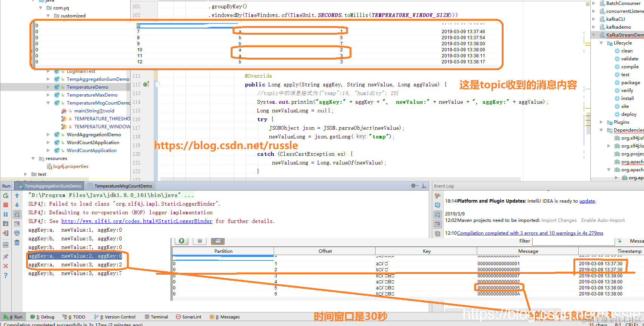Screen dimensions: 644x326
Task: Click the stop button in Kafka tool toolbar
Action: click(200, 241)
